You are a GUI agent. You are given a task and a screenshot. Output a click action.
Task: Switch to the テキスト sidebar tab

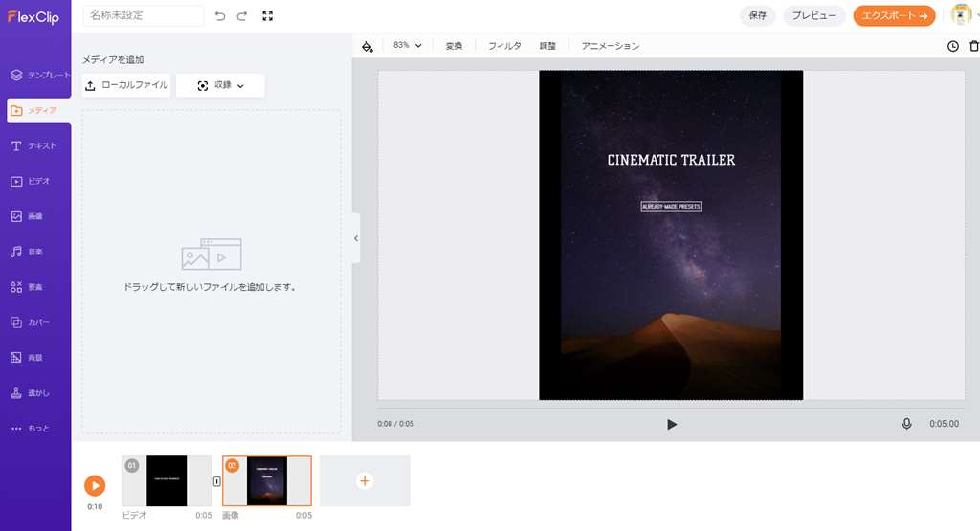tap(35, 145)
